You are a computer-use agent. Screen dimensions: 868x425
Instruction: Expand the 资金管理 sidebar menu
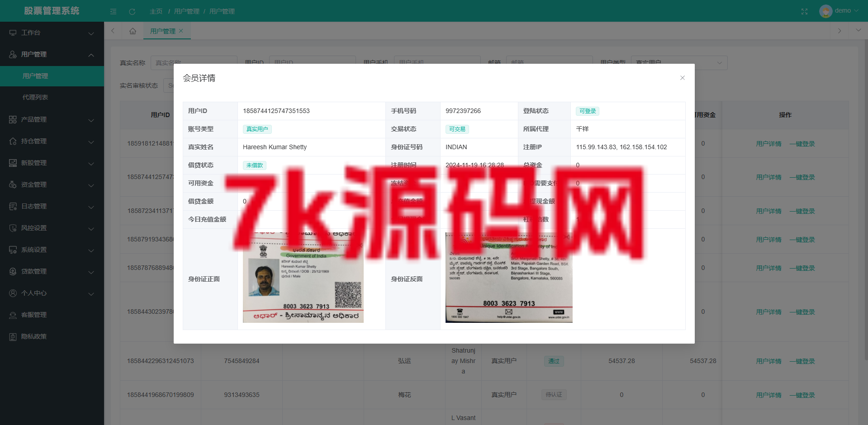(52, 184)
